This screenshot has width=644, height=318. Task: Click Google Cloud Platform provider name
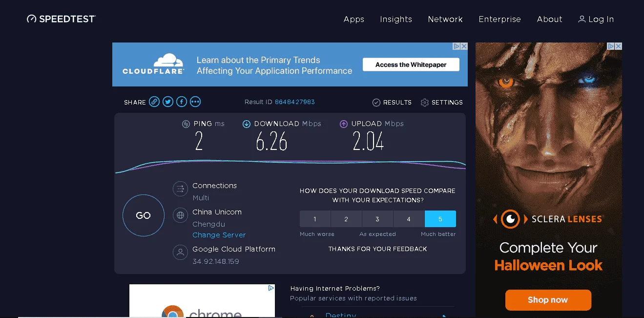coord(234,249)
